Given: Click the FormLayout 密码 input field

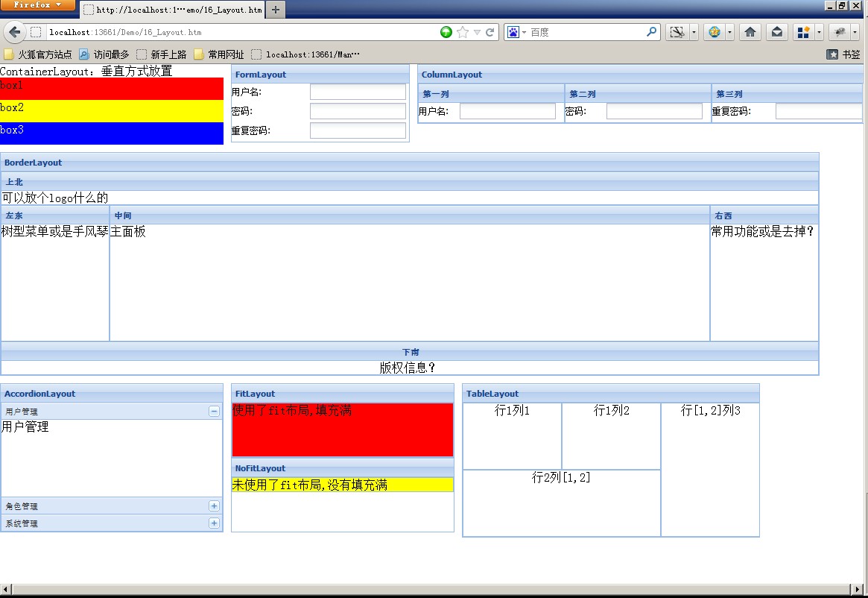Looking at the screenshot, I should [x=358, y=111].
